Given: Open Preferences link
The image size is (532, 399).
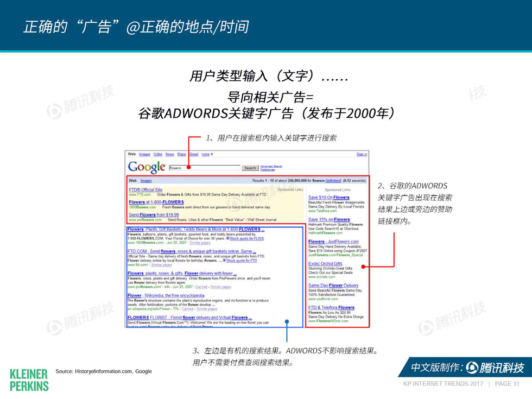Looking at the screenshot, I should pos(267,169).
